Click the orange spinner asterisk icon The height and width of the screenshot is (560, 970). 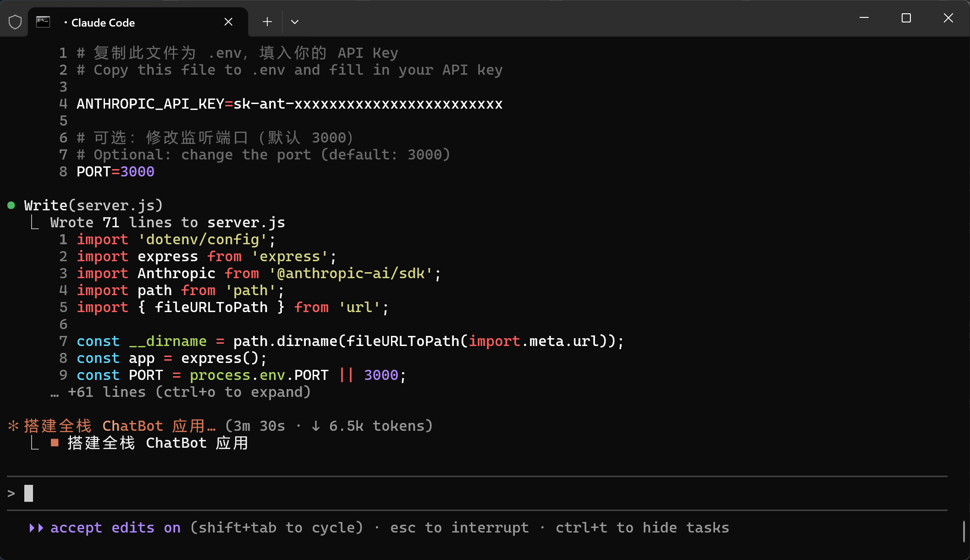(x=13, y=426)
